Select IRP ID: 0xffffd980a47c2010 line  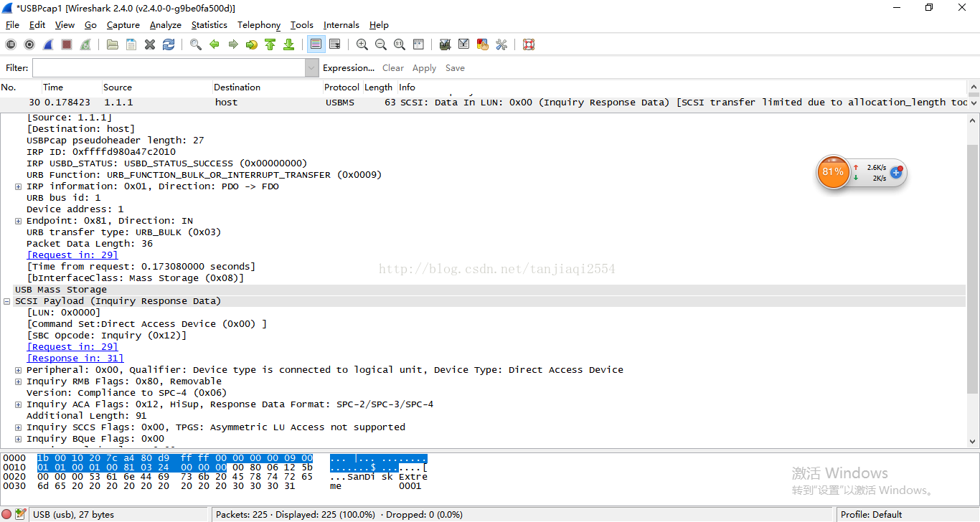click(101, 152)
